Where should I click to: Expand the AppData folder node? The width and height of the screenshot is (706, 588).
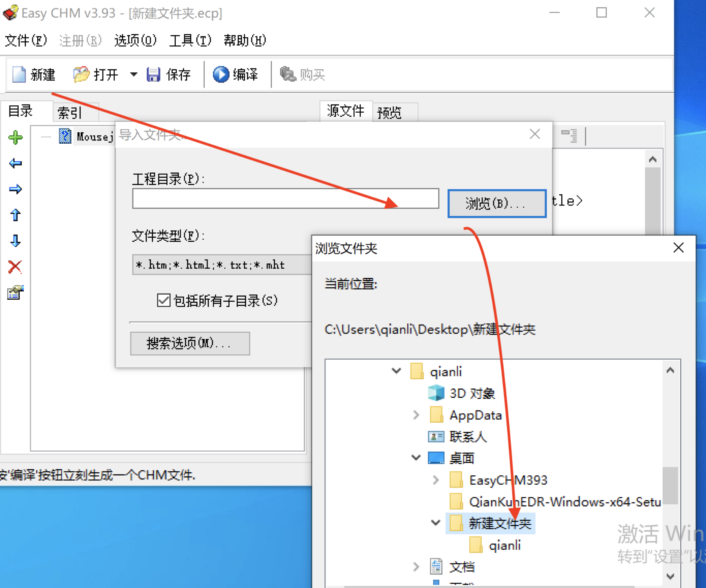click(x=416, y=415)
